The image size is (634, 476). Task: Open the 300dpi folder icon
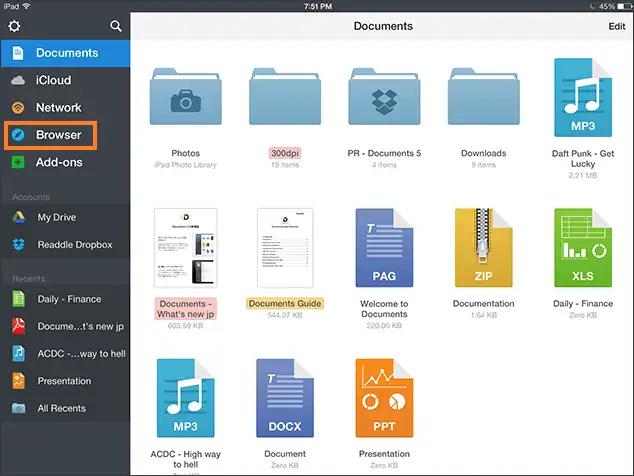[285, 96]
